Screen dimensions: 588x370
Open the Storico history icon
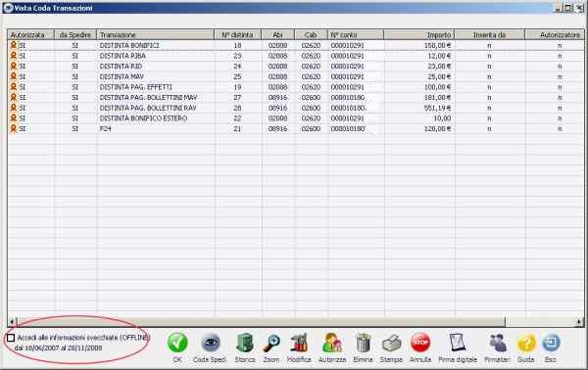(244, 343)
